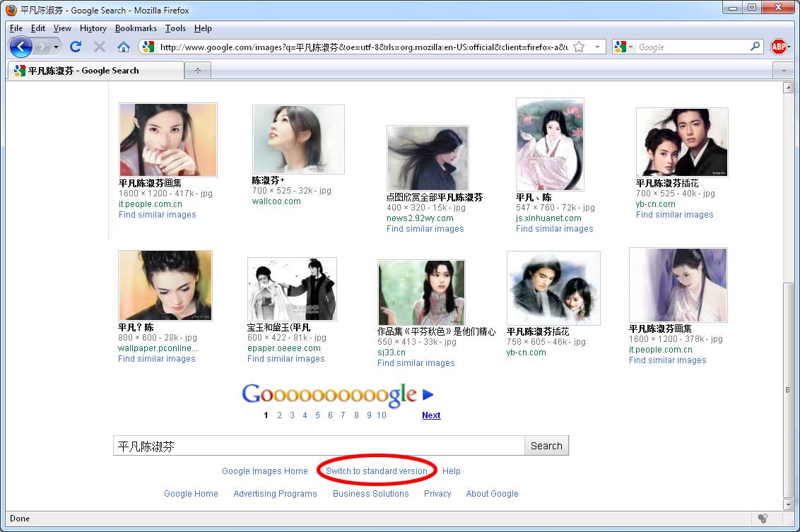Open a new tab with plus button
This screenshot has width=800, height=532.
(198, 71)
